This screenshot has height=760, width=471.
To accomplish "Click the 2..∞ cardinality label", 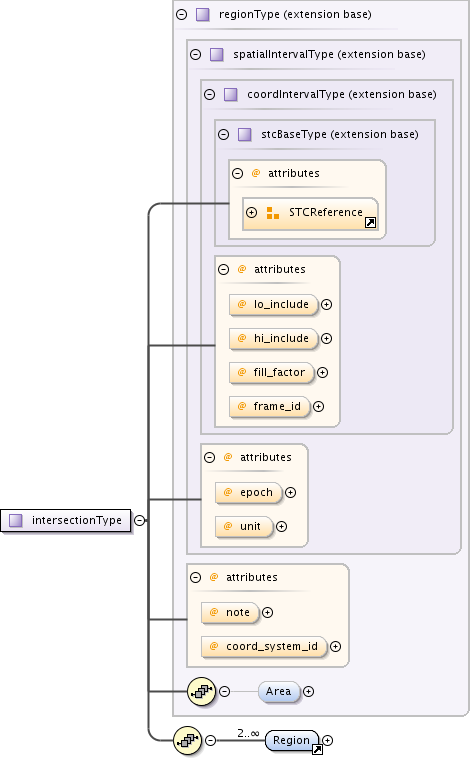I will [x=248, y=733].
